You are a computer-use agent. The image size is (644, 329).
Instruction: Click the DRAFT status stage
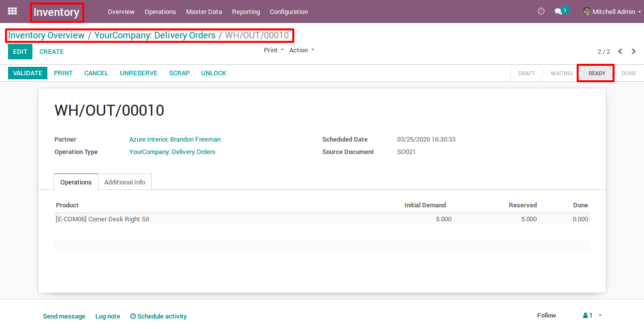526,73
